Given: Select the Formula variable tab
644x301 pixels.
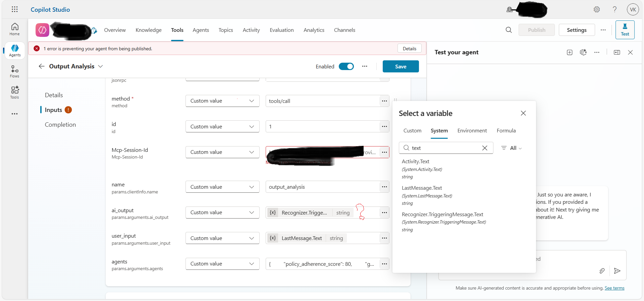Looking at the screenshot, I should pyautogui.click(x=506, y=131).
